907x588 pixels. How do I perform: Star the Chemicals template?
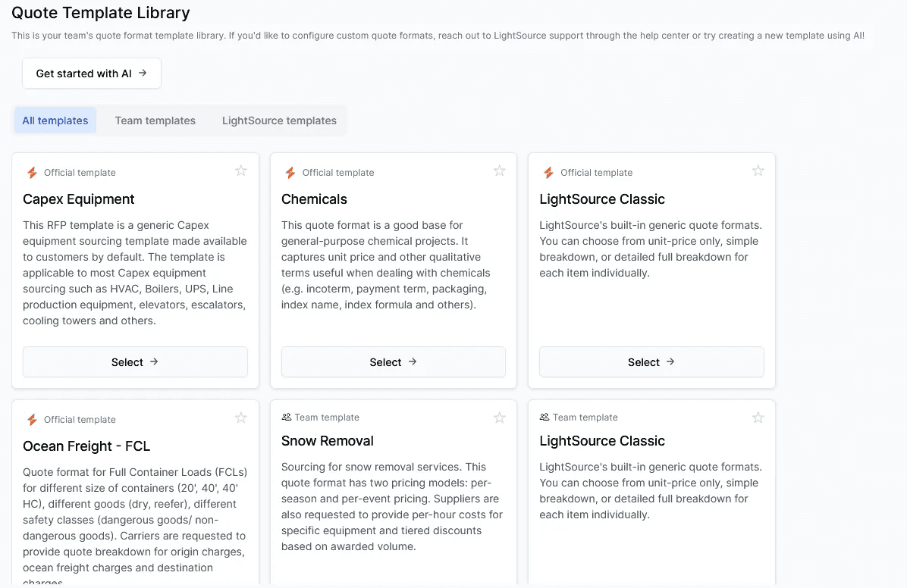click(499, 170)
